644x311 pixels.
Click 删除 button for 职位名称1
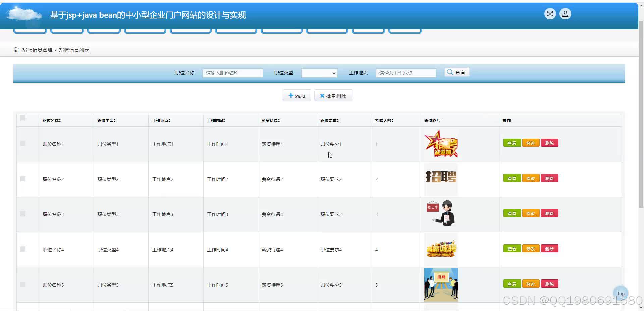pos(549,143)
